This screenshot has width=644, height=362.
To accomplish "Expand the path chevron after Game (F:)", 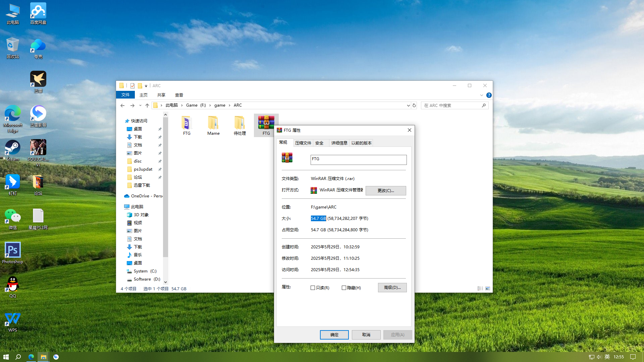I will pos(210,105).
